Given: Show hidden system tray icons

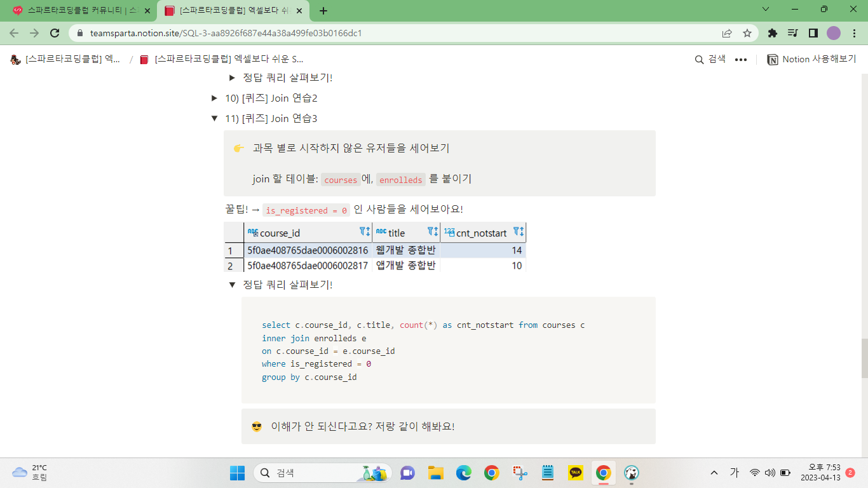Looking at the screenshot, I should click(x=714, y=473).
